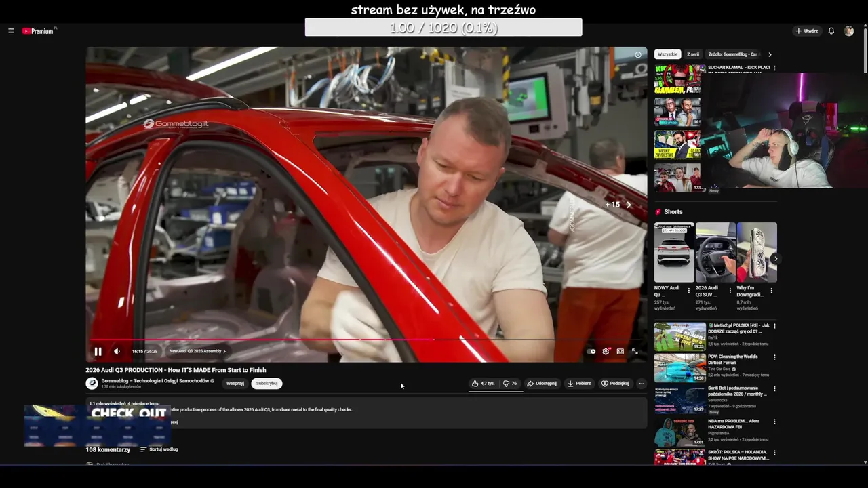The image size is (868, 488).
Task: Open options for Metin2.pl POLSKA video
Action: coord(774,326)
